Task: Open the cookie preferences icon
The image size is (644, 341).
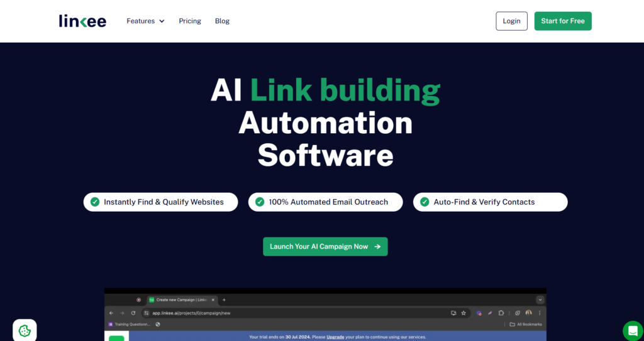Action: [25, 330]
